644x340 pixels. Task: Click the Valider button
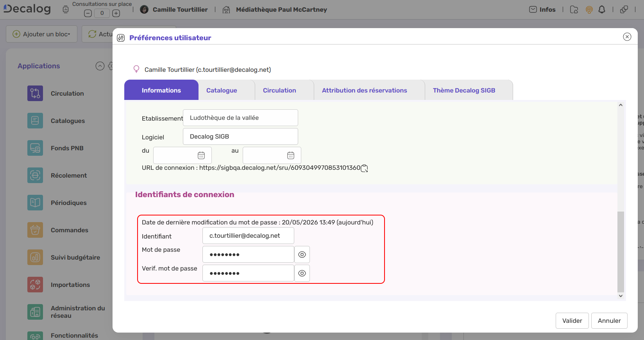(572, 320)
